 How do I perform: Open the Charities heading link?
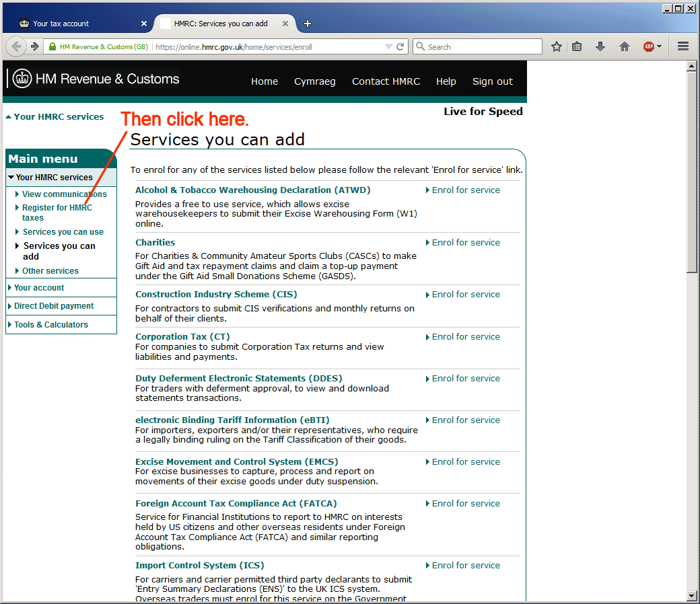click(155, 243)
